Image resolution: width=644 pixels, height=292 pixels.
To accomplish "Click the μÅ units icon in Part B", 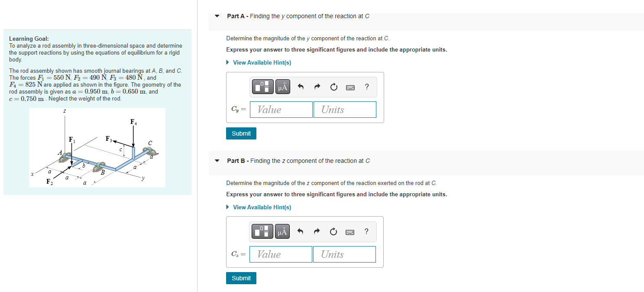I will 282,231.
